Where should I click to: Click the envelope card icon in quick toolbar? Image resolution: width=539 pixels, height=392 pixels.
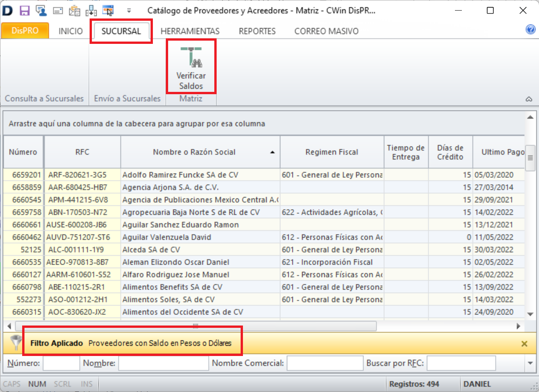point(58,10)
